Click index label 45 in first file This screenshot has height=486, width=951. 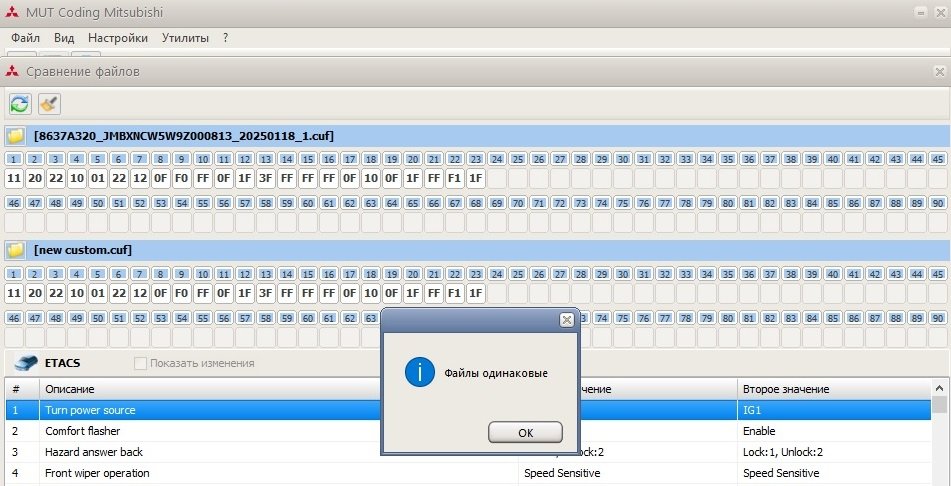pos(936,159)
